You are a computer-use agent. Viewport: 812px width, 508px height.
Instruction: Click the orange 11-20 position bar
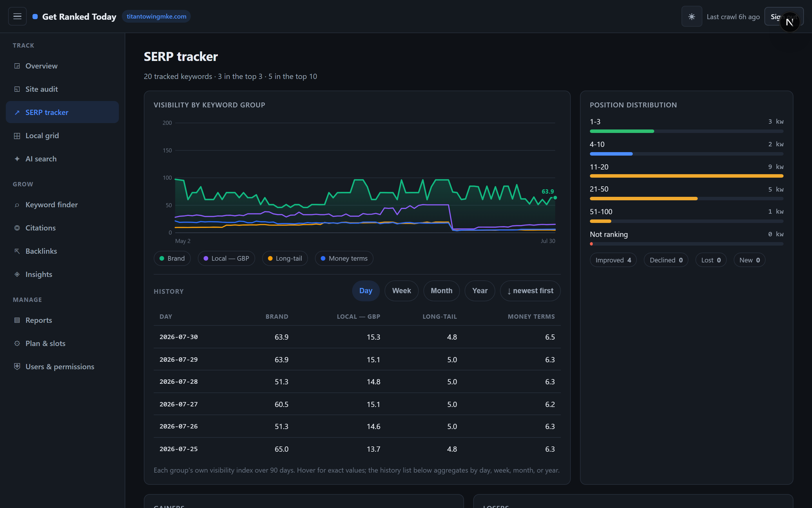coord(686,176)
